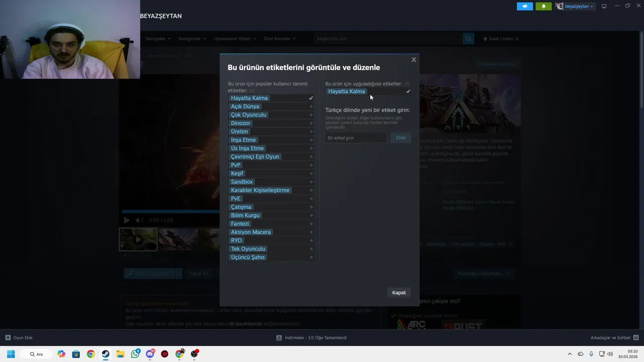
Task: Open the Karakter Kişiselleştirme tag link
Action: click(x=260, y=190)
